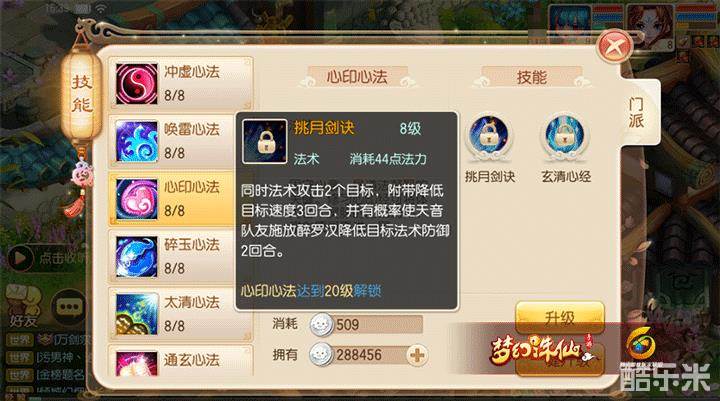Tap the red-haired character portrait
The width and height of the screenshot is (720, 401).
point(649,23)
